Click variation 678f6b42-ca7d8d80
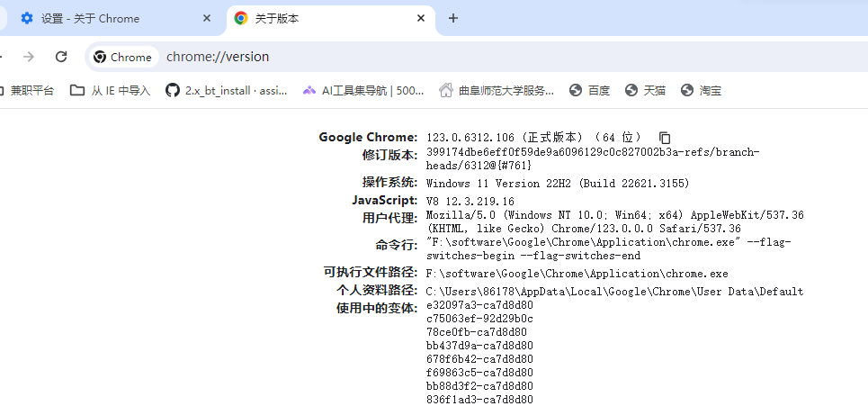The image size is (868, 406). [480, 359]
